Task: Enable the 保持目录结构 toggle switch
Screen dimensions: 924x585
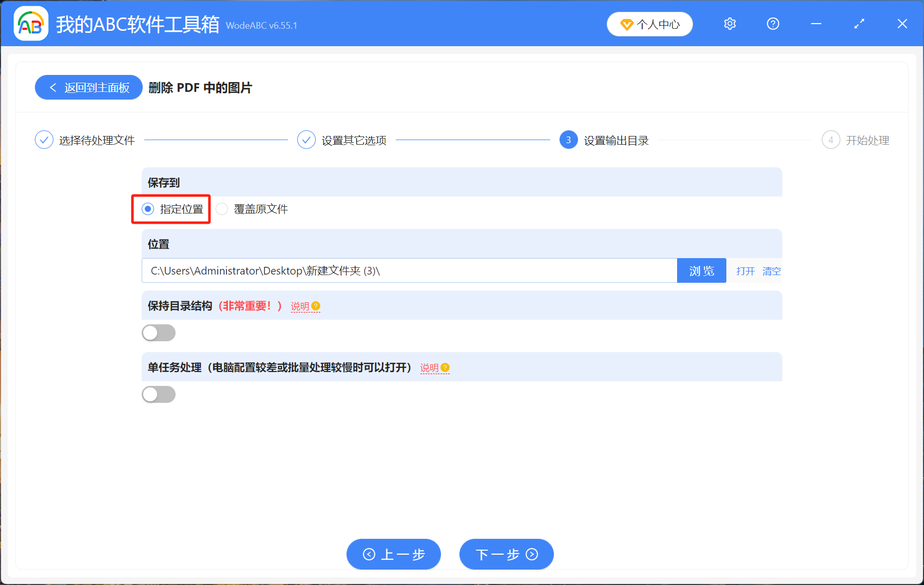Action: pos(158,333)
